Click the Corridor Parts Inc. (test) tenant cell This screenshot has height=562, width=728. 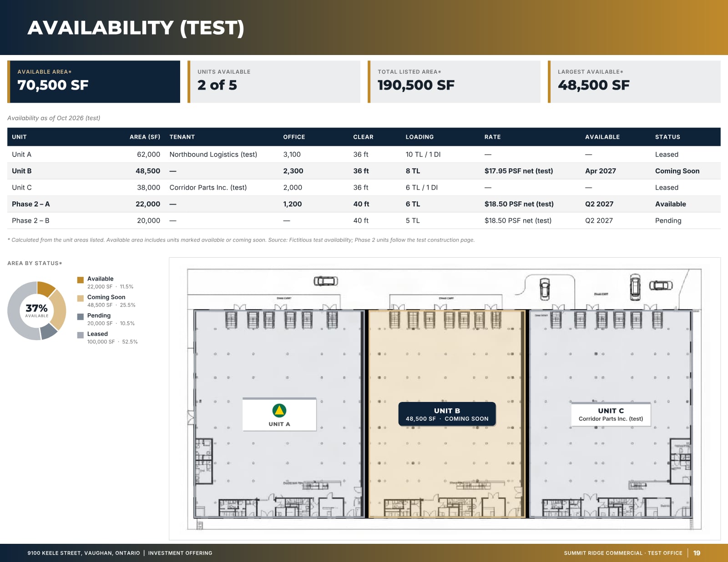[208, 187]
